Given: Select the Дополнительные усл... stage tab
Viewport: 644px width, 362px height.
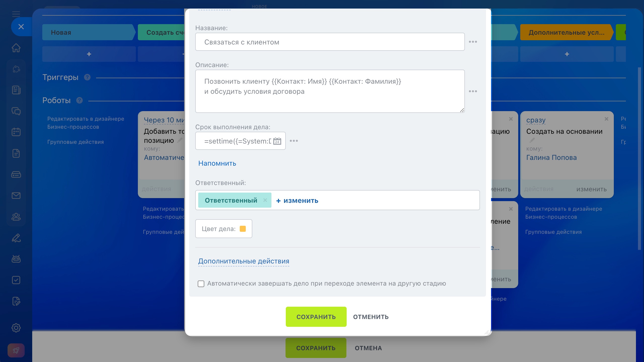Looking at the screenshot, I should (x=566, y=32).
